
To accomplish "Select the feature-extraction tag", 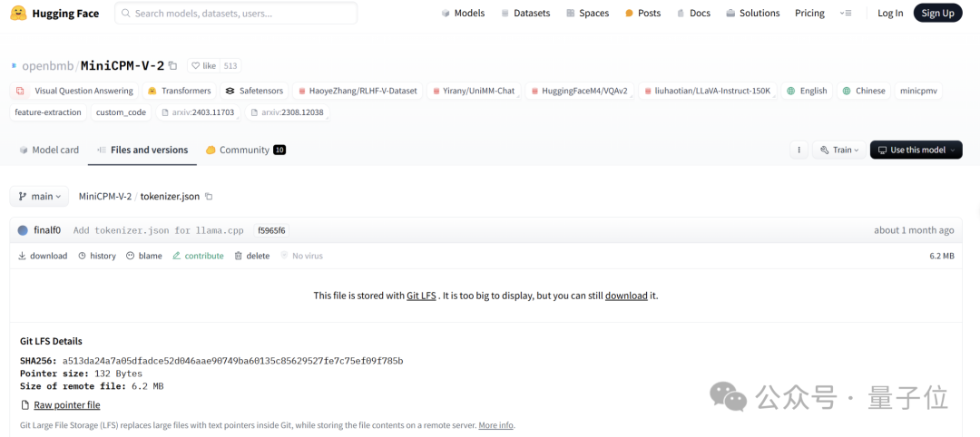I will click(x=48, y=112).
